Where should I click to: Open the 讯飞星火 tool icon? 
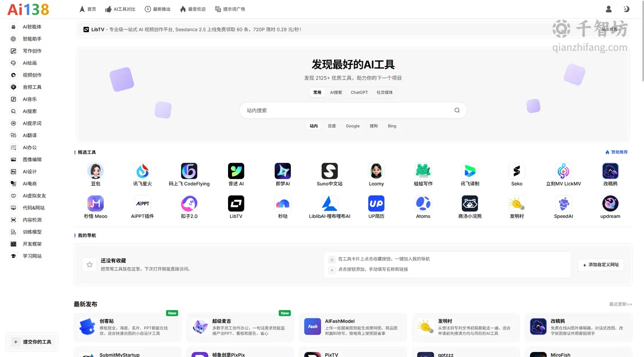tap(143, 171)
